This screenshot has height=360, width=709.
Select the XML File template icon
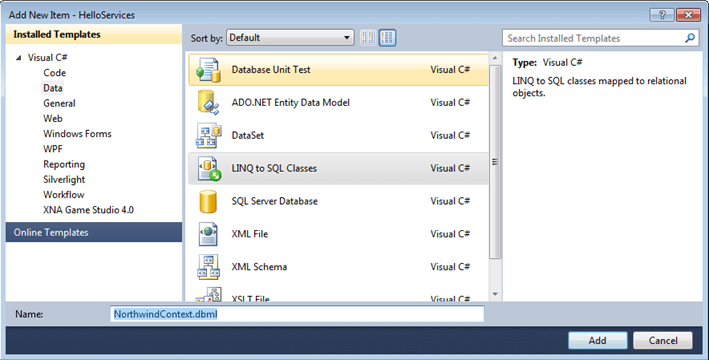[208, 234]
